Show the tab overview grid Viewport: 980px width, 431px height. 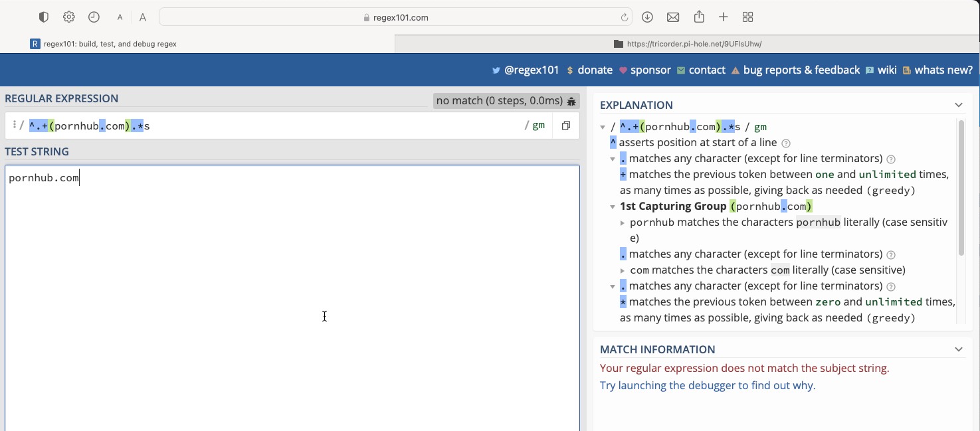pos(747,17)
